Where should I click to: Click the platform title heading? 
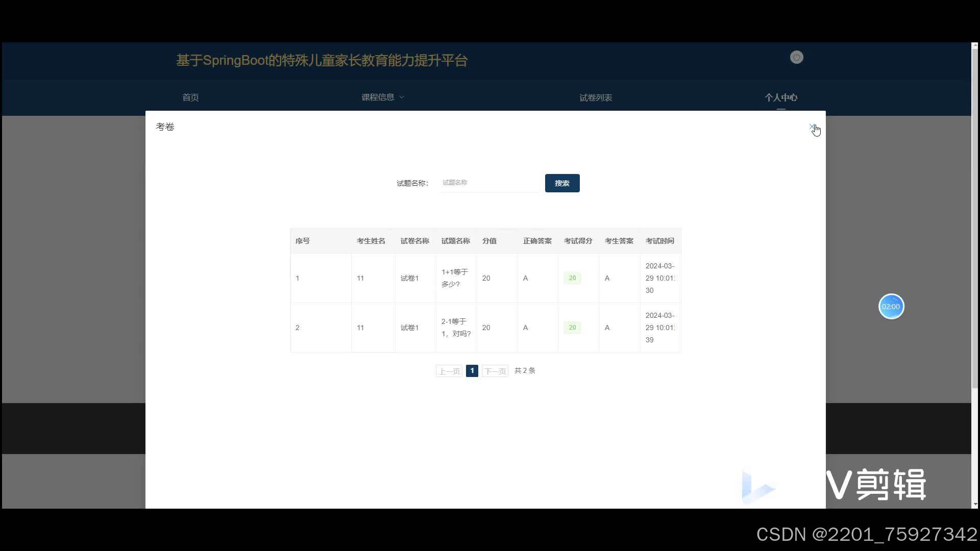(x=322, y=60)
